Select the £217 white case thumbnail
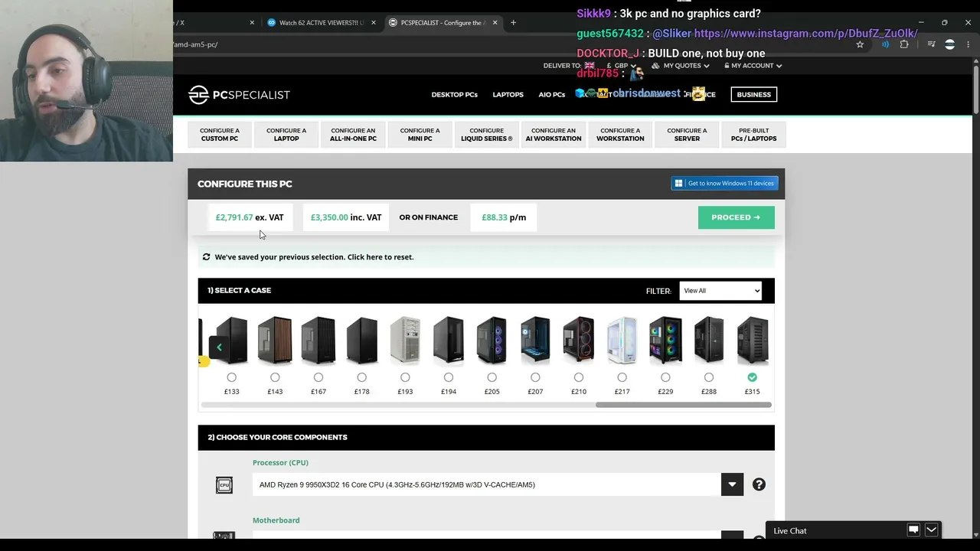The height and width of the screenshot is (551, 980). (622, 340)
